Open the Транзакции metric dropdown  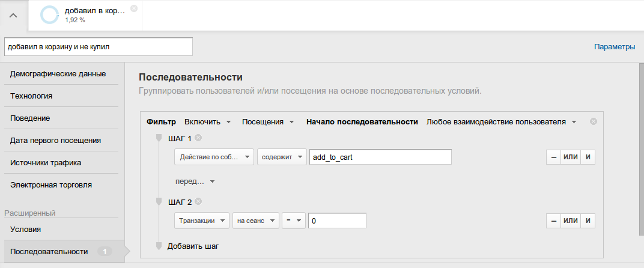click(202, 221)
